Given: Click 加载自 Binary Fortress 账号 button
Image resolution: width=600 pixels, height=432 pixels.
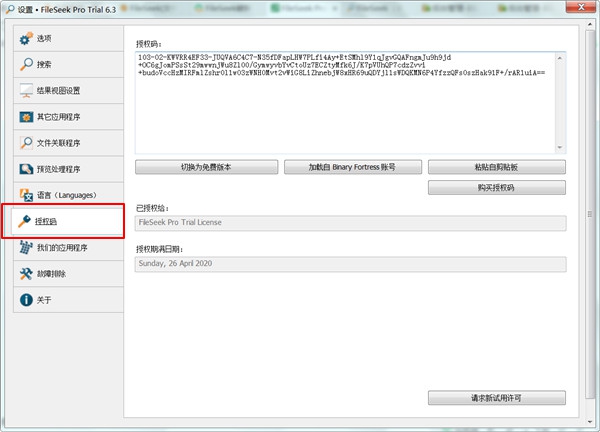Looking at the screenshot, I should tap(353, 167).
